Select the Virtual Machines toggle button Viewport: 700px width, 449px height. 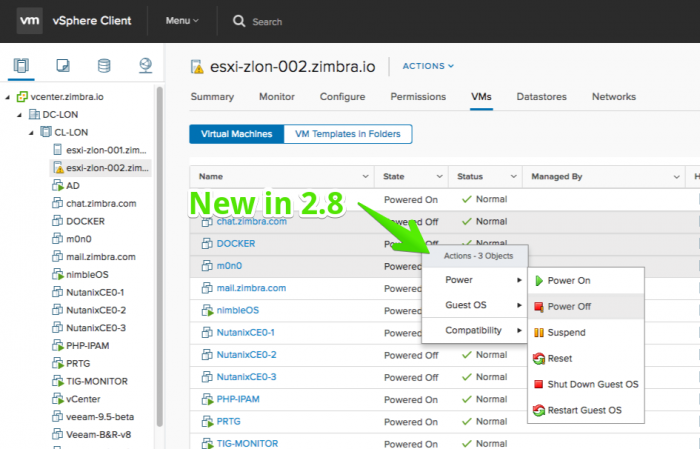point(237,134)
